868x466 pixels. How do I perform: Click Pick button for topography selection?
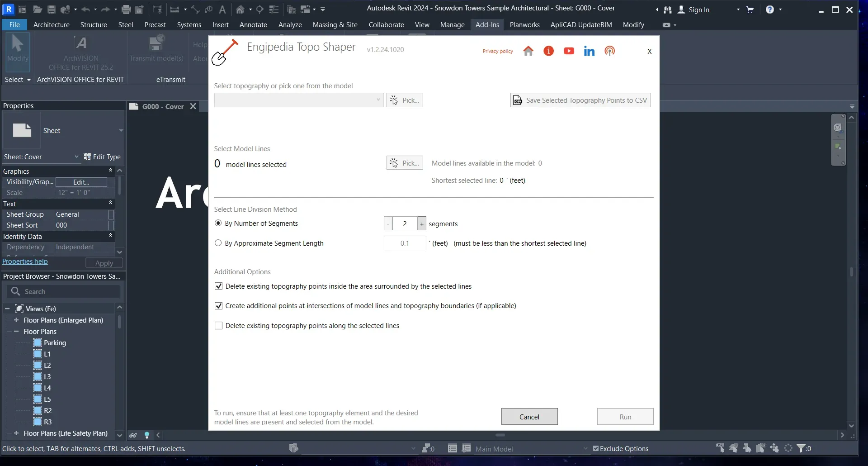(405, 100)
